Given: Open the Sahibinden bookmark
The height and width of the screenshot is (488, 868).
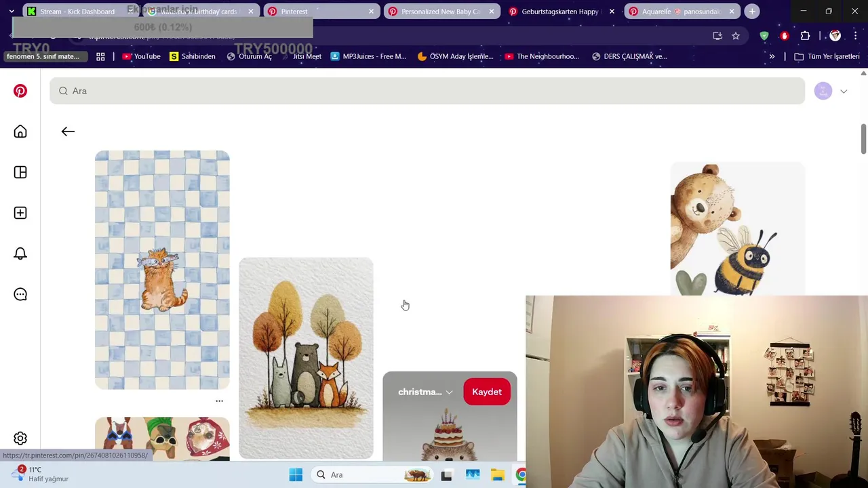Looking at the screenshot, I should 192,56.
